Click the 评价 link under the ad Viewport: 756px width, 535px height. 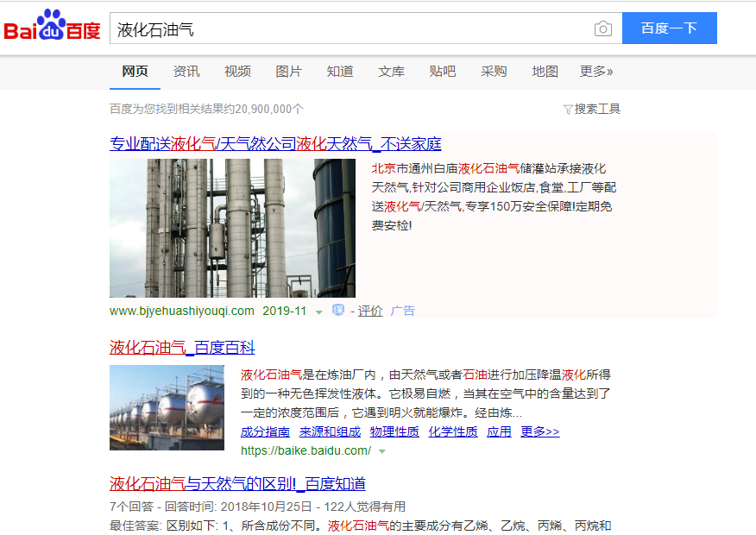point(370,311)
